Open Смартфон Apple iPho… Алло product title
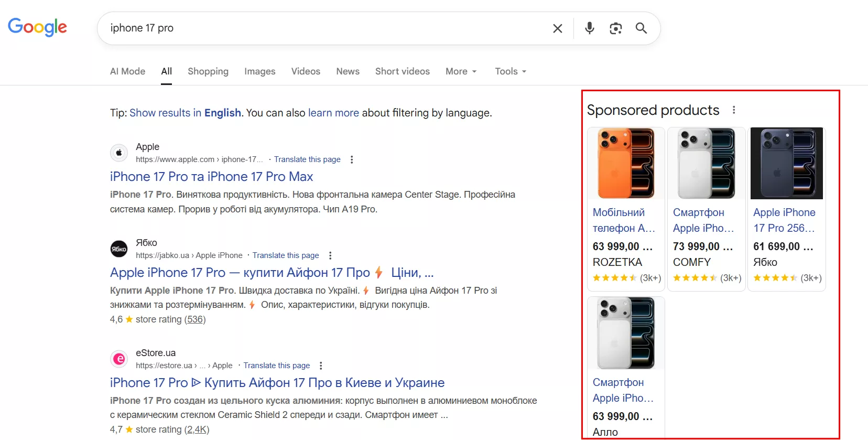This screenshot has width=868, height=440. click(623, 390)
